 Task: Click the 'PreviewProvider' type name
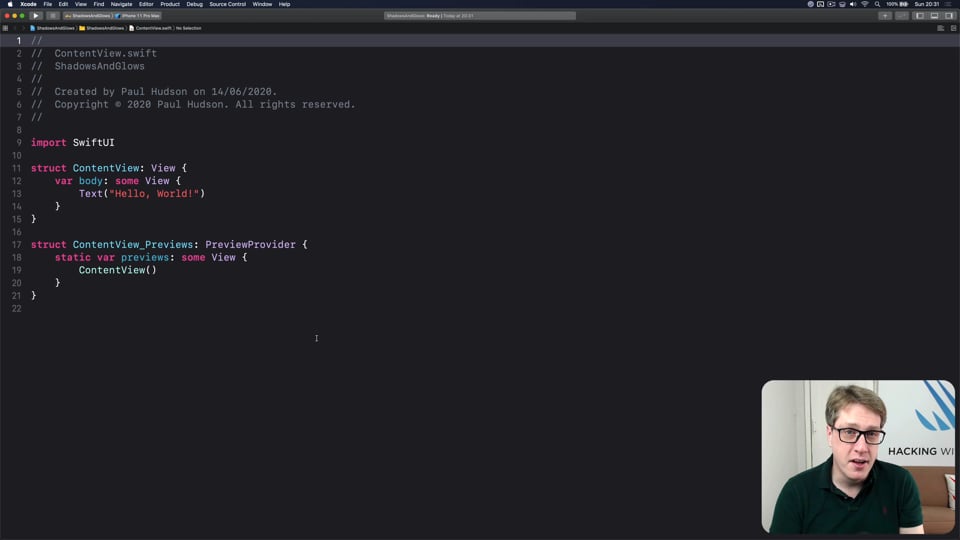250,245
